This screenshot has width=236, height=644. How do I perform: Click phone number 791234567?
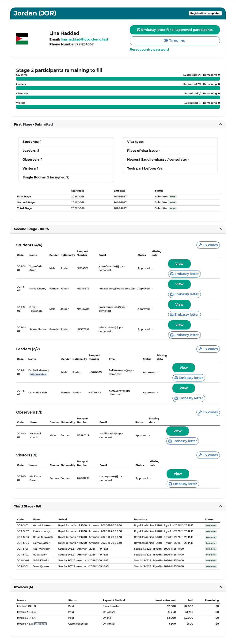(85, 44)
